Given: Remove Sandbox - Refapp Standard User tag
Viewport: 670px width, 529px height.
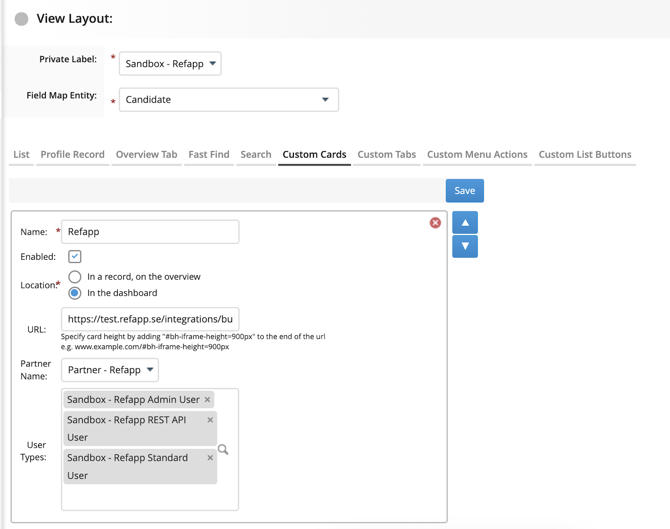Looking at the screenshot, I should (x=210, y=458).
